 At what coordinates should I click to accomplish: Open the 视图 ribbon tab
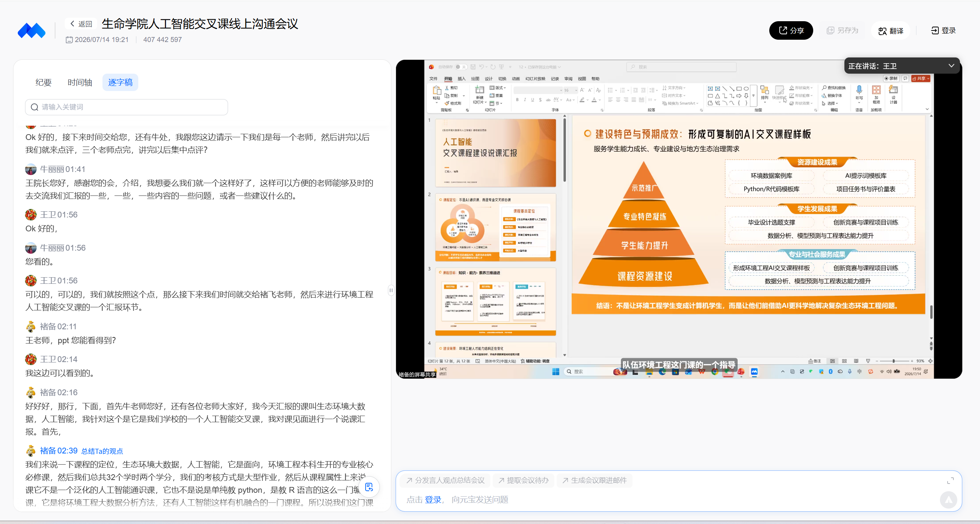(582, 79)
